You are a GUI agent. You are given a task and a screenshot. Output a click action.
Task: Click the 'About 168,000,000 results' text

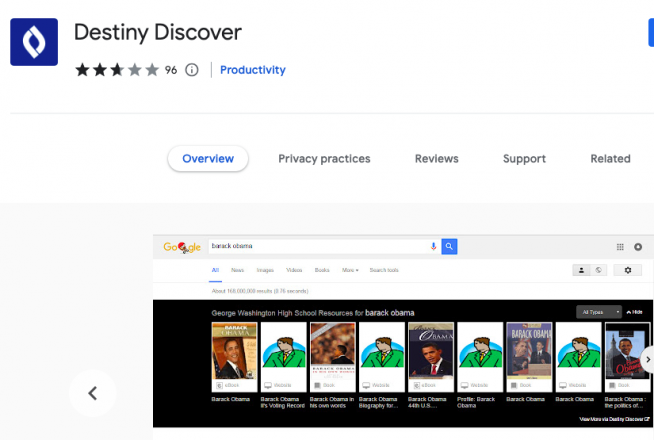[260, 291]
